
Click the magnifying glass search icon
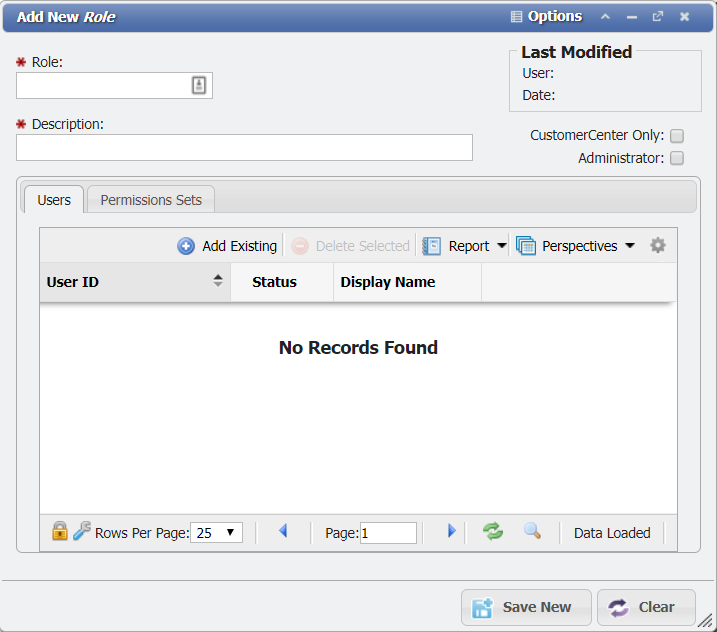pos(533,532)
